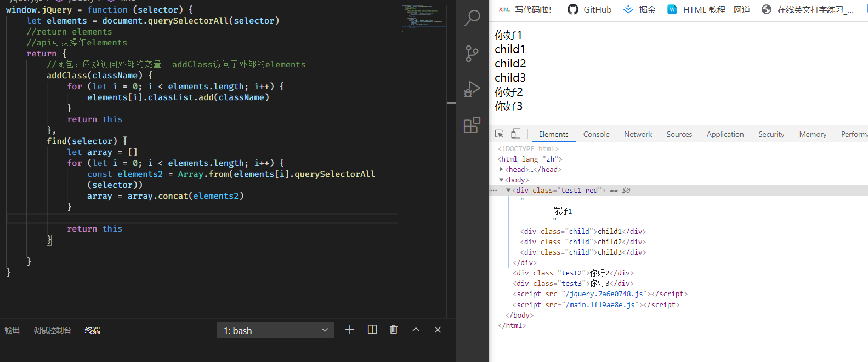Click the window.jQuery function line
Screen dimensions: 868x362
[99, 10]
